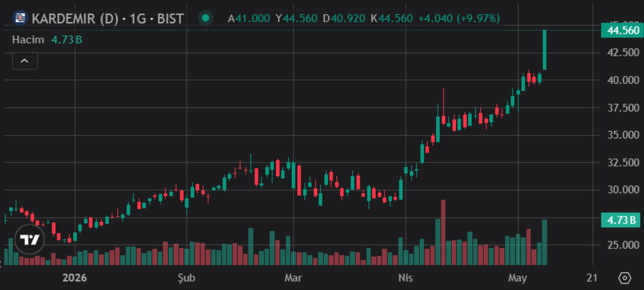
Task: Click the Kardemir symbol logo icon
Action: pyautogui.click(x=20, y=18)
